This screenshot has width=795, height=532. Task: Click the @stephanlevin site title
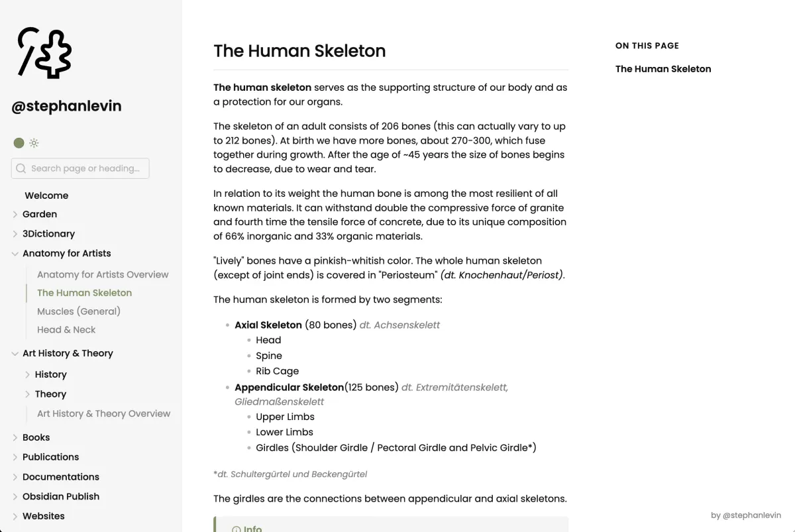(66, 106)
